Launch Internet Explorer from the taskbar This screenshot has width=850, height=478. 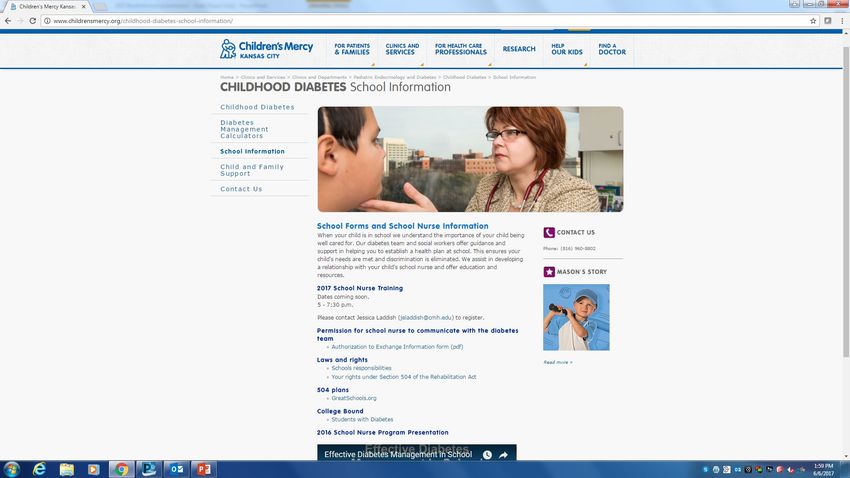tap(40, 469)
